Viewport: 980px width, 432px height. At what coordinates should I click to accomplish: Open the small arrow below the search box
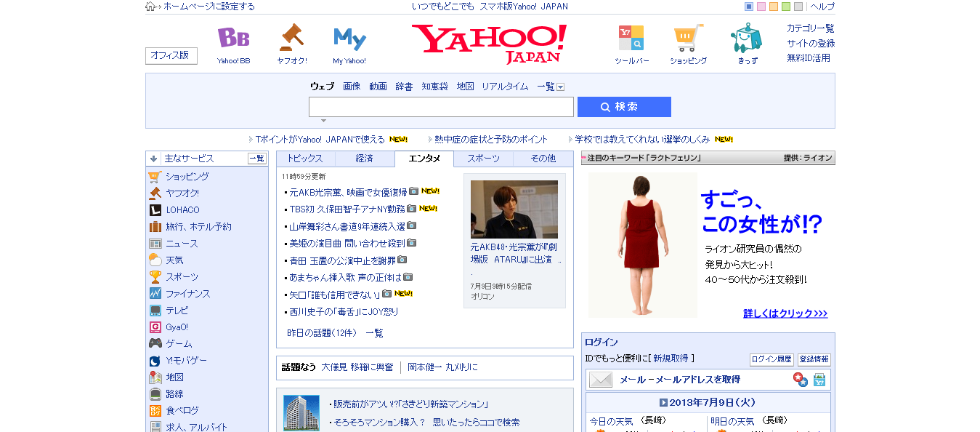pos(323,121)
